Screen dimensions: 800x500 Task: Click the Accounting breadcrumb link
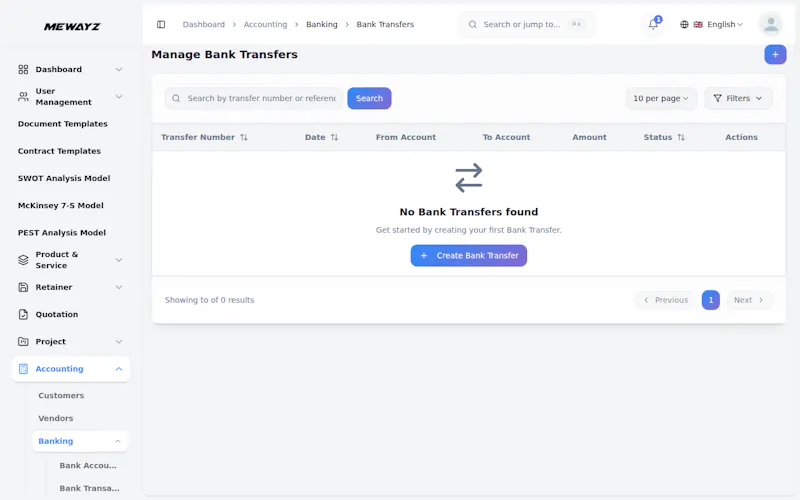tap(265, 24)
